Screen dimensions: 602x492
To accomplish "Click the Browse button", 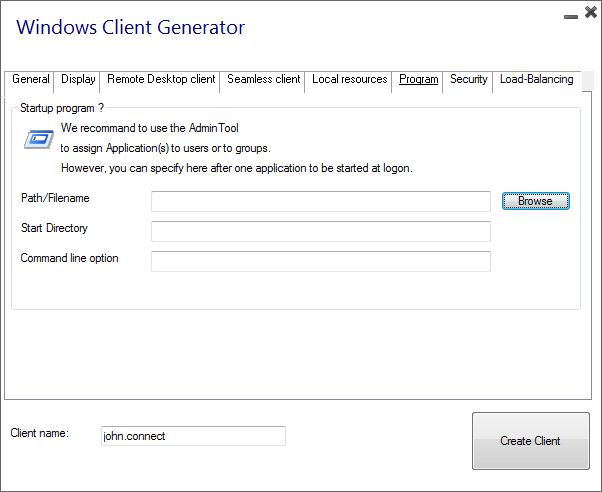I will 536,201.
